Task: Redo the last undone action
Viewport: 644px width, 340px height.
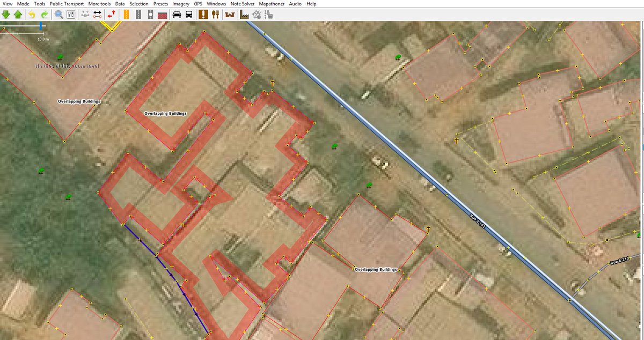Action: pos(44,14)
